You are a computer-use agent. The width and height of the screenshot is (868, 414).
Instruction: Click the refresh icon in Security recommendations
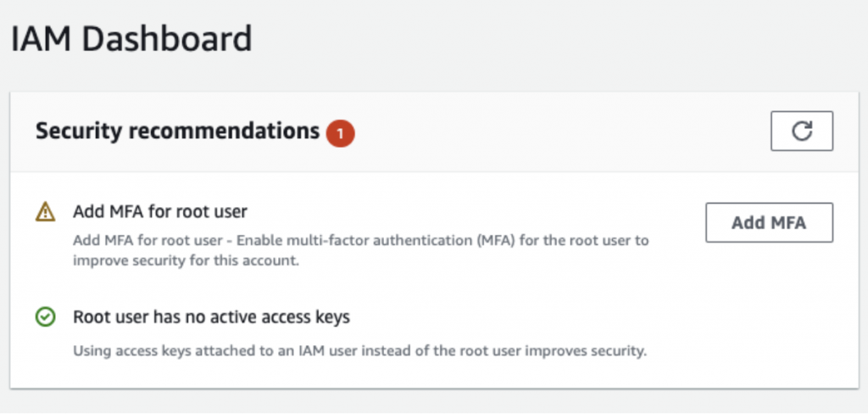point(802,131)
